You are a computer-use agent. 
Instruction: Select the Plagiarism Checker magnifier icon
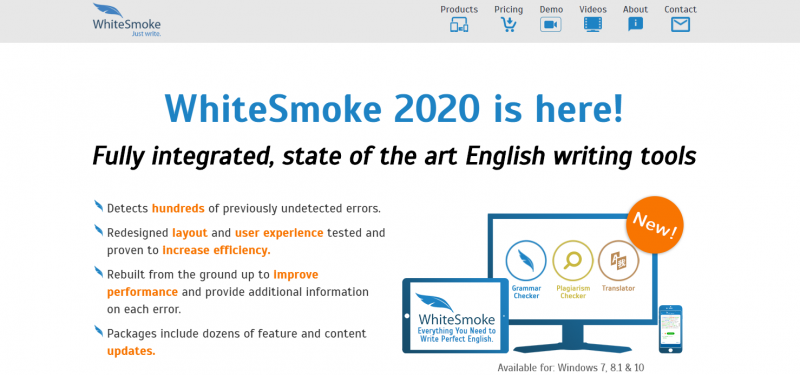point(572,261)
